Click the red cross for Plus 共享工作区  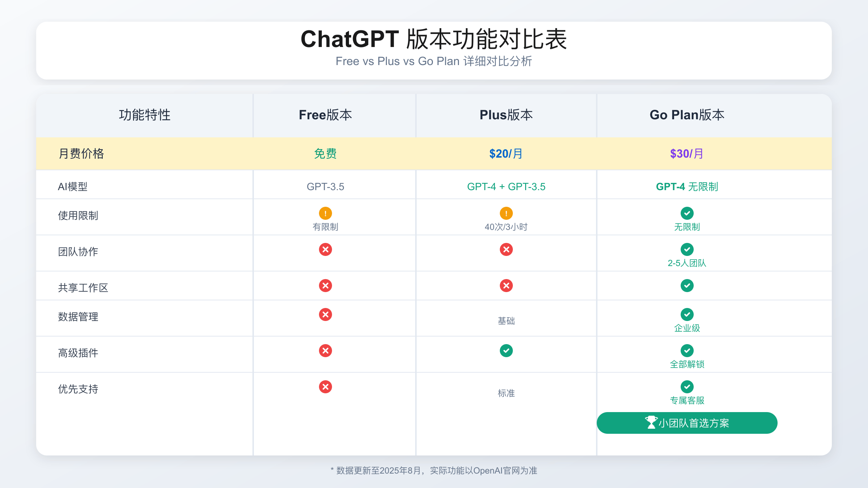[x=506, y=286]
